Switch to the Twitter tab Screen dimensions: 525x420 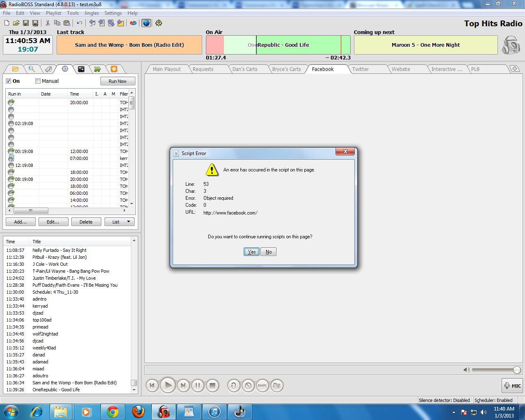[361, 69]
